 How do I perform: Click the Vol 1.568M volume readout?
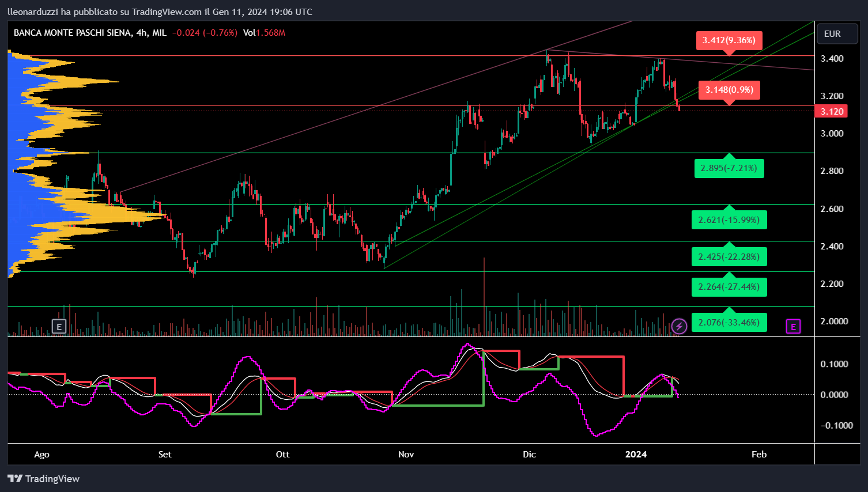point(264,33)
